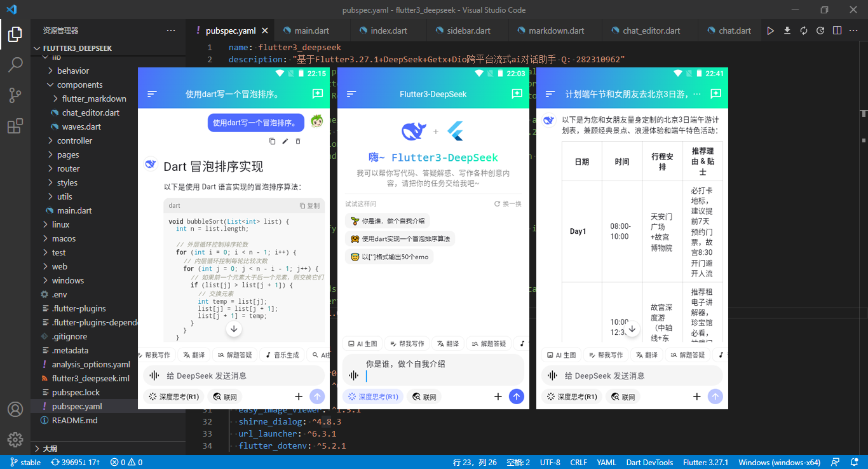Expand the 大纲 outline section
868x469 pixels.
[x=50, y=448]
